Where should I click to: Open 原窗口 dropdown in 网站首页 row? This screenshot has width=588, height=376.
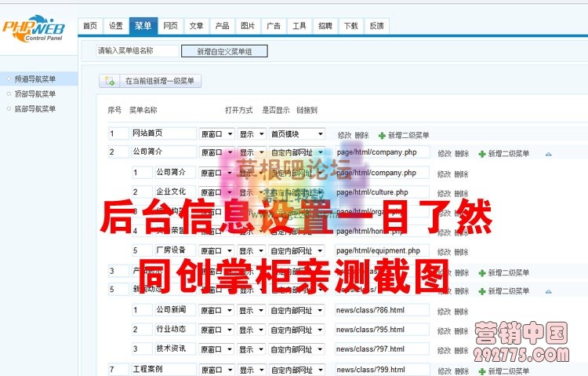point(216,134)
